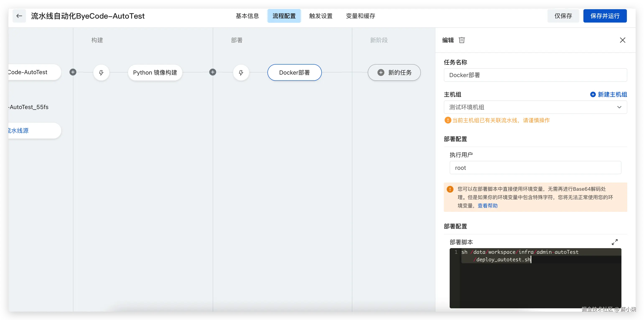This screenshot has width=644, height=320.
Task: Click 保存并运行 button
Action: coord(605,16)
